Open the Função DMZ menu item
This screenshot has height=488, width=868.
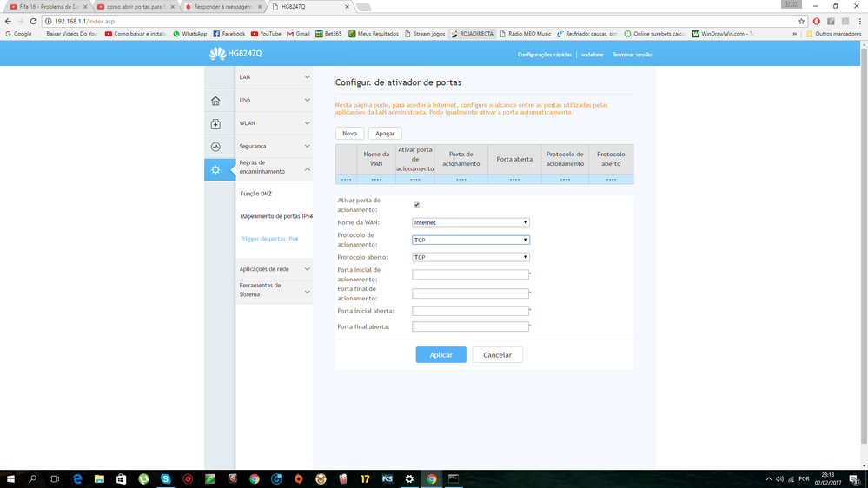255,194
